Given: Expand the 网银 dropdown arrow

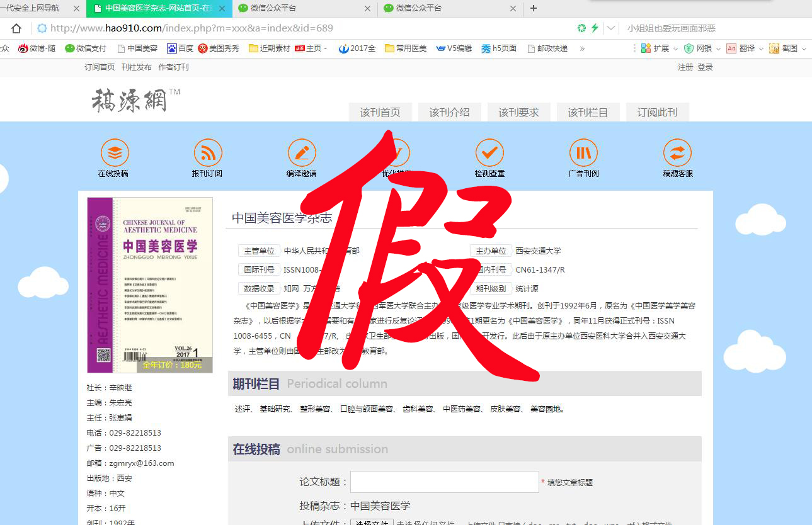Looking at the screenshot, I should click(718, 48).
